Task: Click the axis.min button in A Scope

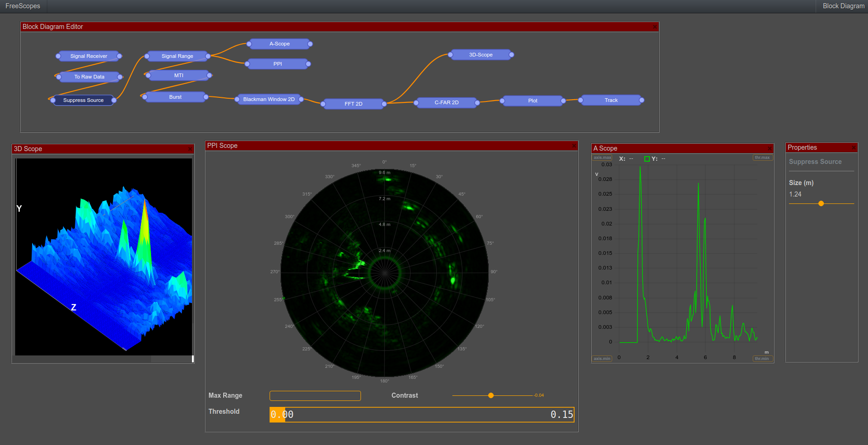Action: click(x=602, y=359)
